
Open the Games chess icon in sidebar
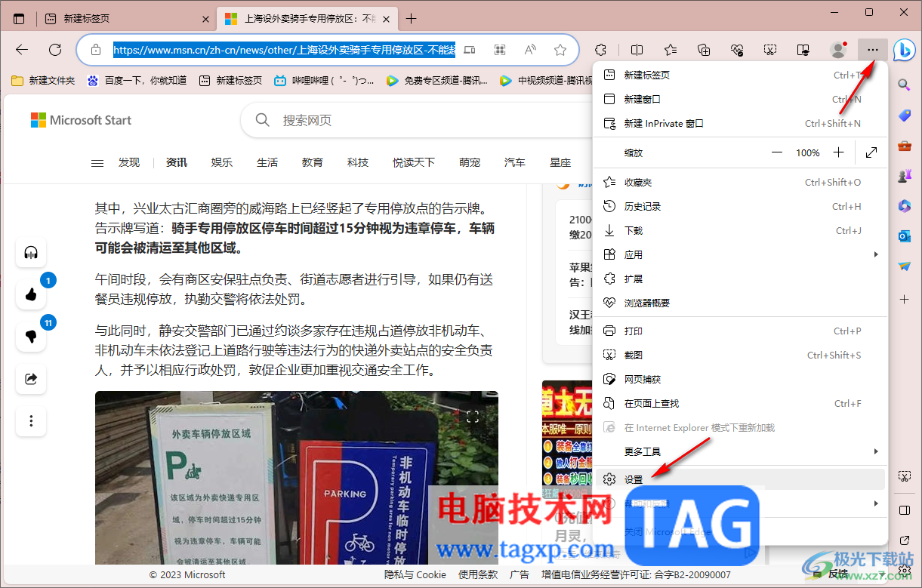(x=904, y=176)
